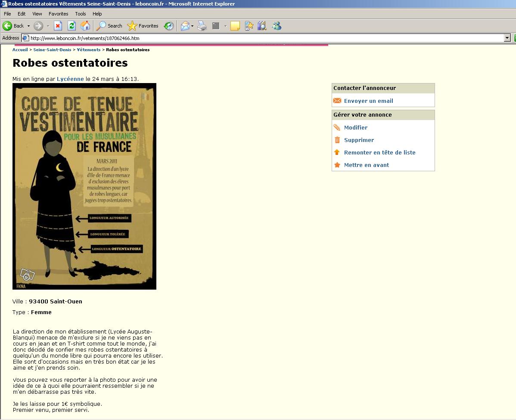Follow the Seine-Saint-Denis breadcrumb link

(x=52, y=49)
